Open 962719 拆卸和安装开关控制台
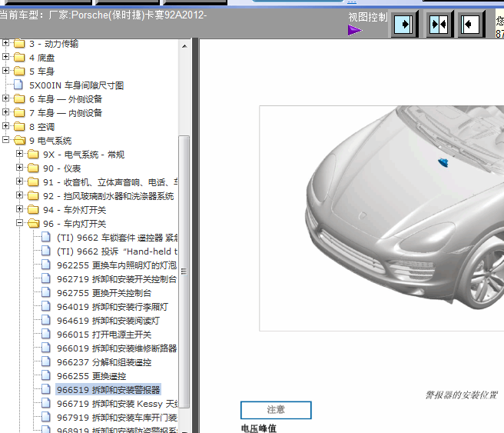This screenshot has height=433, width=504. pyautogui.click(x=117, y=279)
